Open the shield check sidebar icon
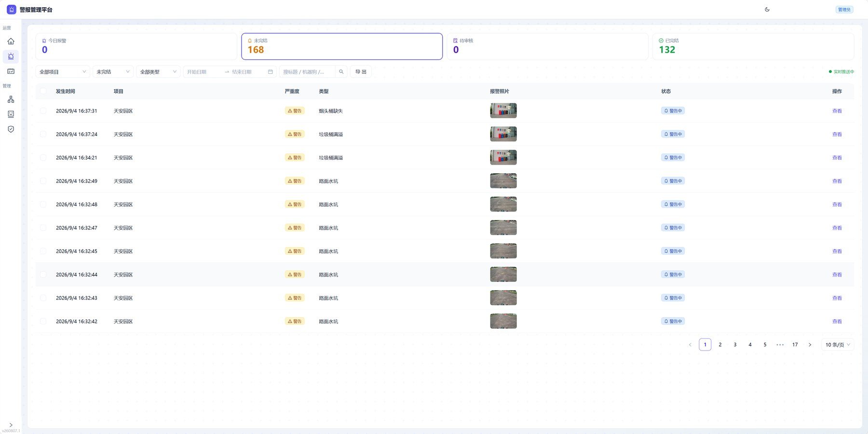 11,129
